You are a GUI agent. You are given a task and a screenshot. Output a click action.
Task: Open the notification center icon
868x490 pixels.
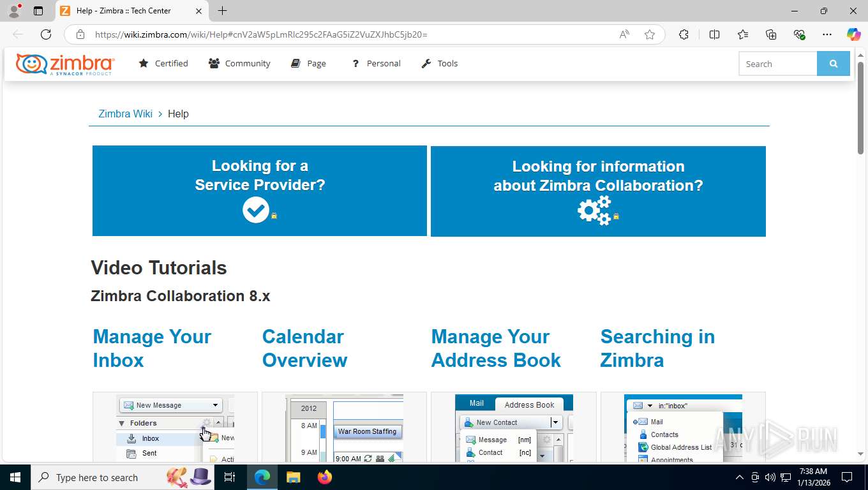(847, 477)
